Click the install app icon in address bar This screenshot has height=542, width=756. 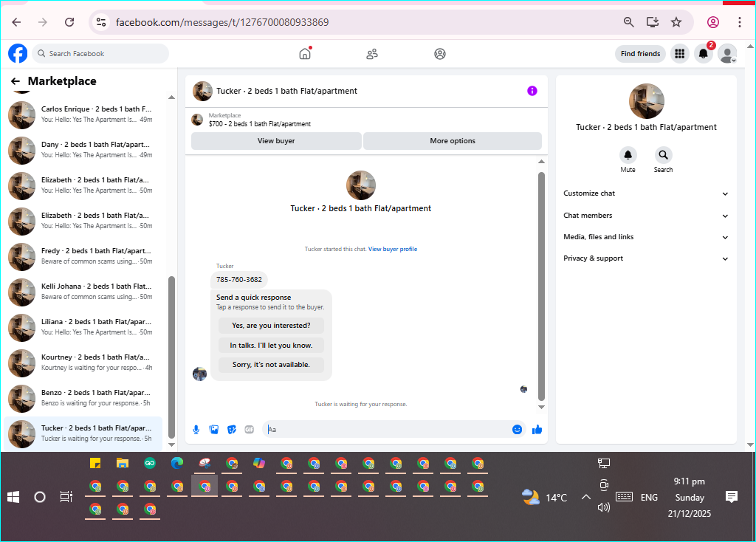point(653,22)
